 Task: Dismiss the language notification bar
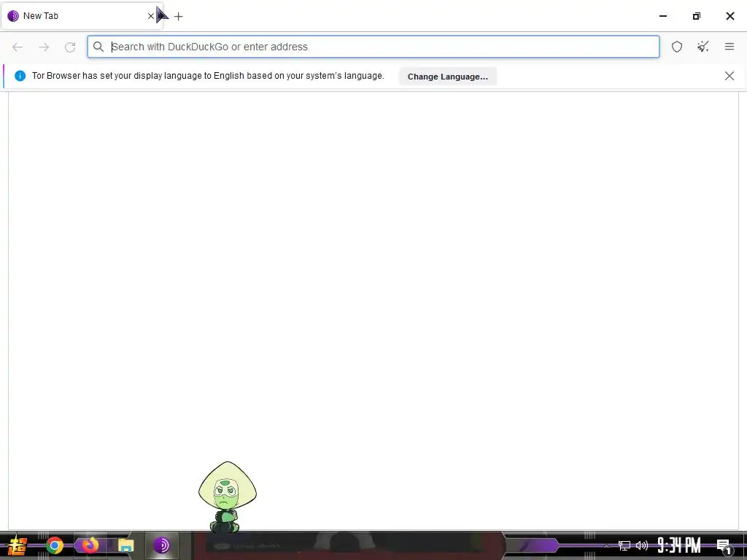pyautogui.click(x=729, y=76)
